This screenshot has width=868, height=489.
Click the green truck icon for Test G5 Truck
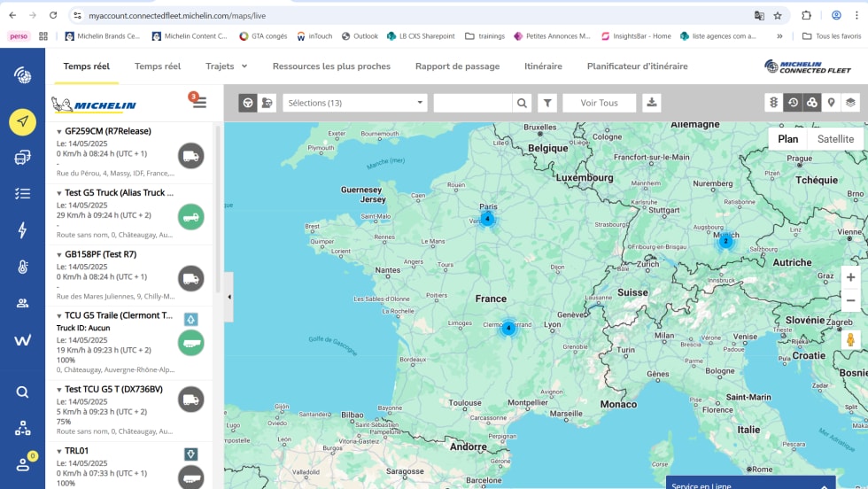click(191, 217)
